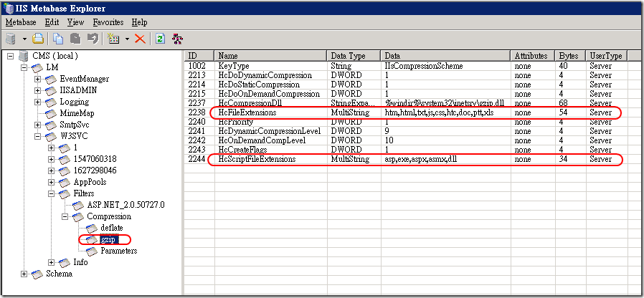Select the Parameters tree item
Image resolution: width=644 pixels, height=298 pixels.
119,251
